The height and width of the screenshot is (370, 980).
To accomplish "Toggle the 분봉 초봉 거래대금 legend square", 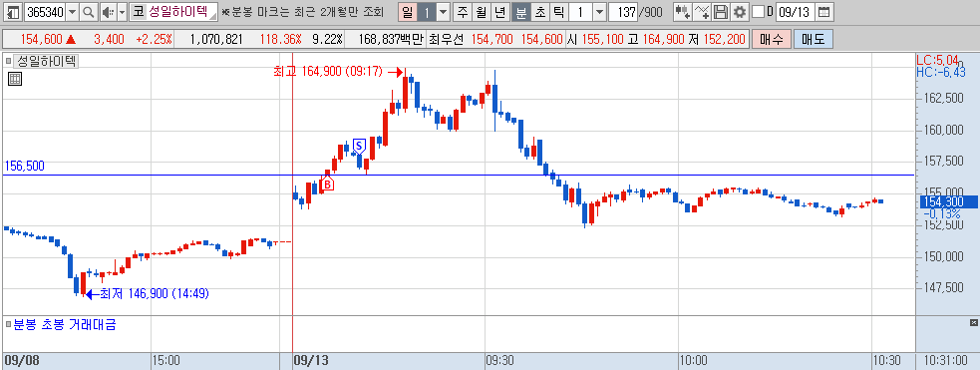I will click(8, 324).
